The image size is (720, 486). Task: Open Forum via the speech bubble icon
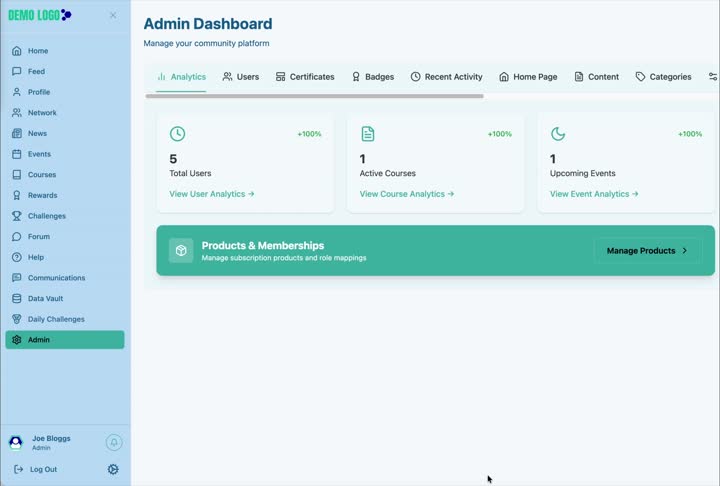tap(17, 237)
